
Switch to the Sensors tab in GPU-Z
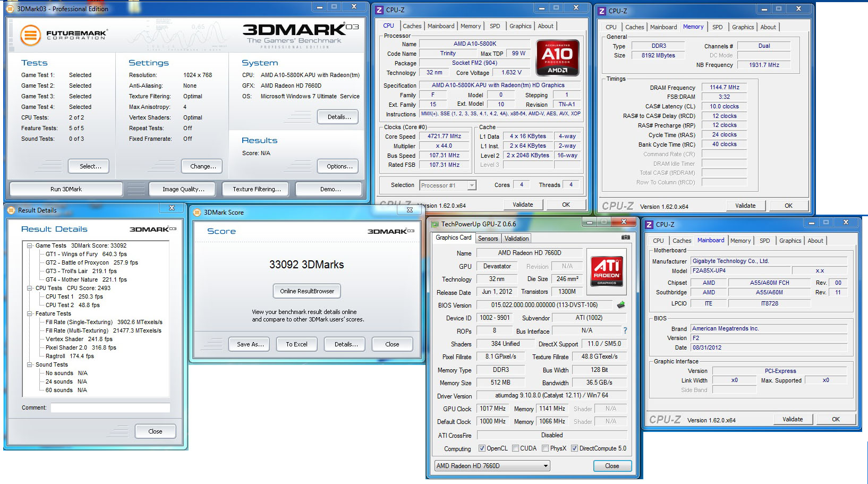[488, 239]
